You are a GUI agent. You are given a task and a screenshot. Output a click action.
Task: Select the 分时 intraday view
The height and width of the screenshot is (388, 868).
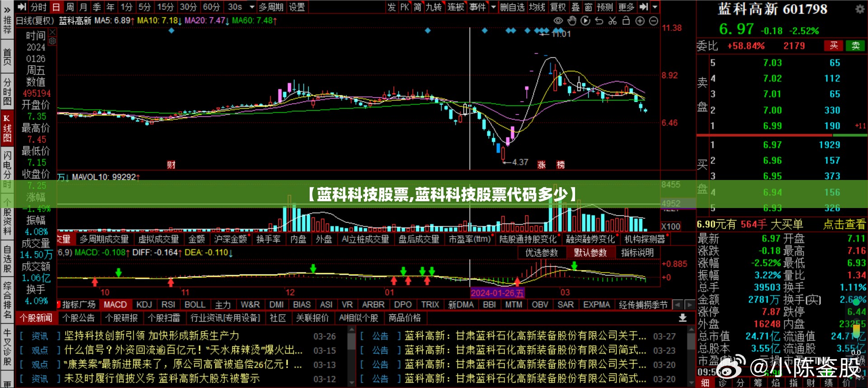38,7
